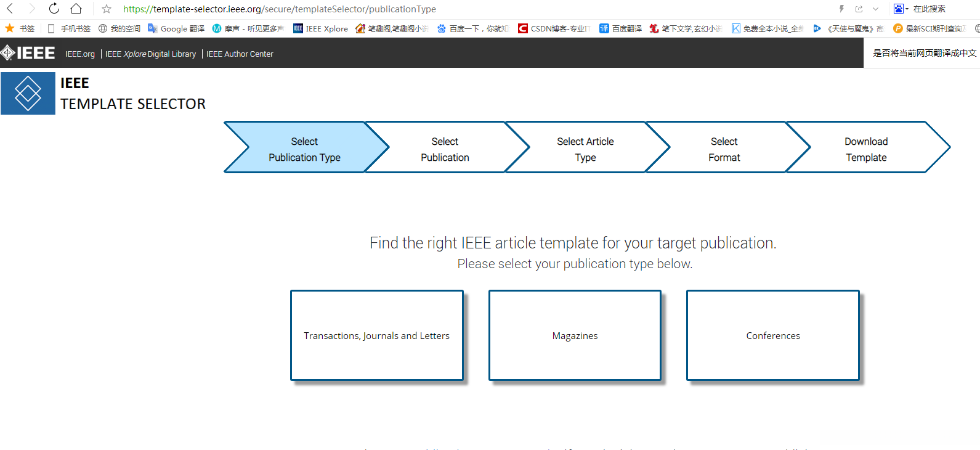Open the 最新SCI期刊查询 bookmark
The width and height of the screenshot is (980, 450).
click(x=929, y=28)
